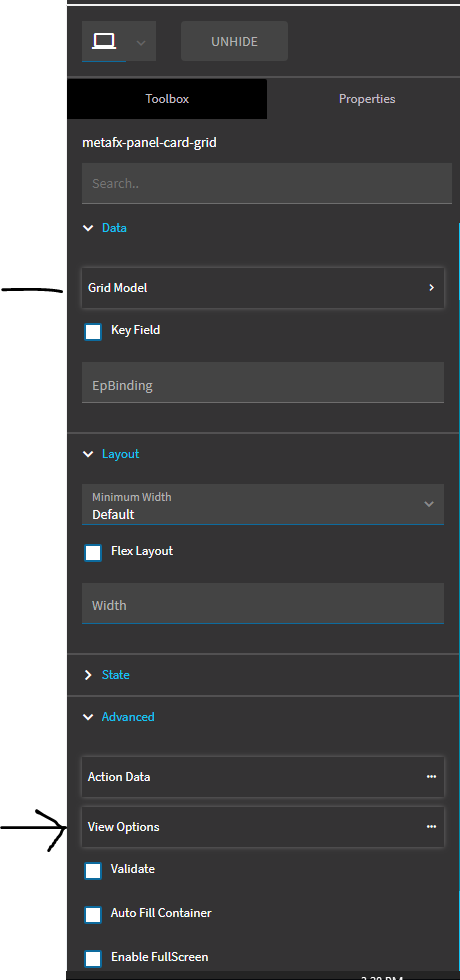
Task: Open Action Data ellipsis icon
Action: pos(431,776)
